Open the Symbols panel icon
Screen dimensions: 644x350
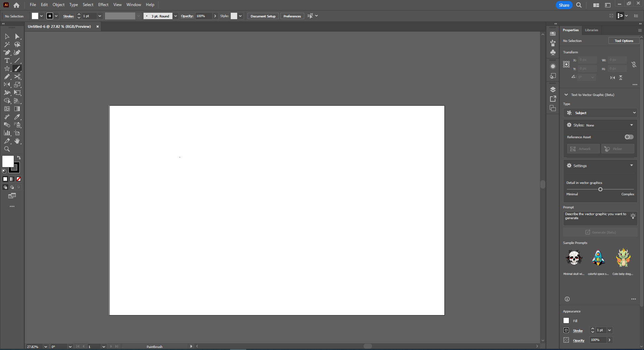point(553,52)
